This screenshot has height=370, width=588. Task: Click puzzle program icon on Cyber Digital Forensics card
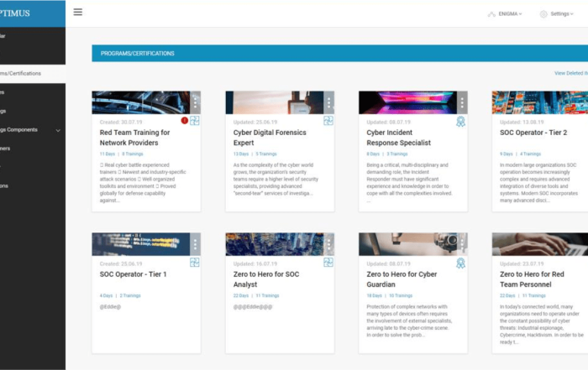coord(328,121)
